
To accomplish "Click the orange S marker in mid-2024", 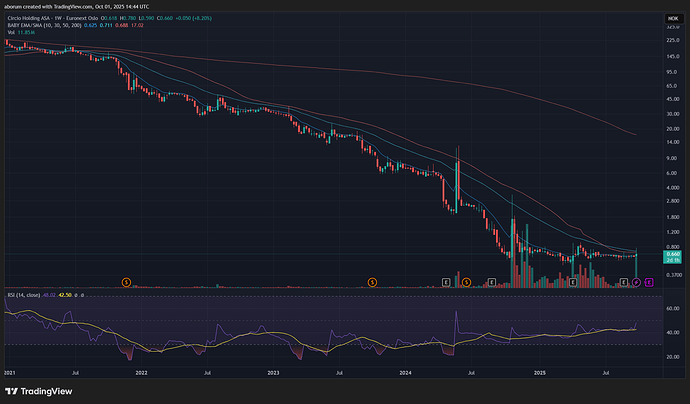I will pyautogui.click(x=466, y=283).
